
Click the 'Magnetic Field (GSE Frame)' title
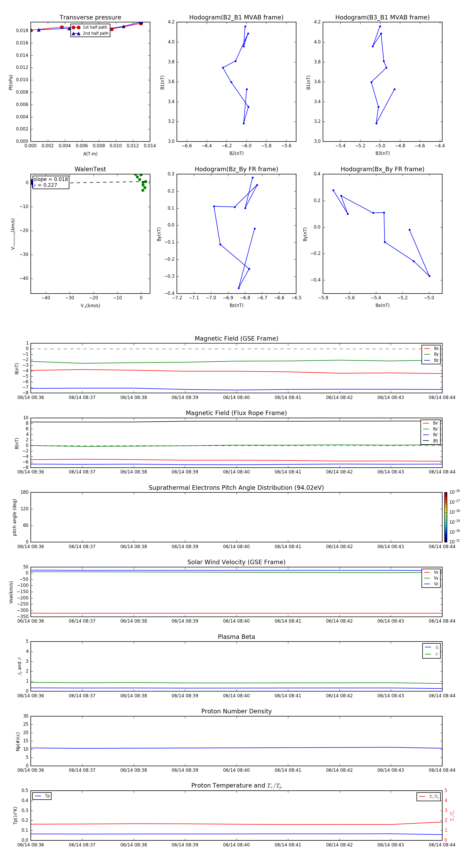(236, 339)
